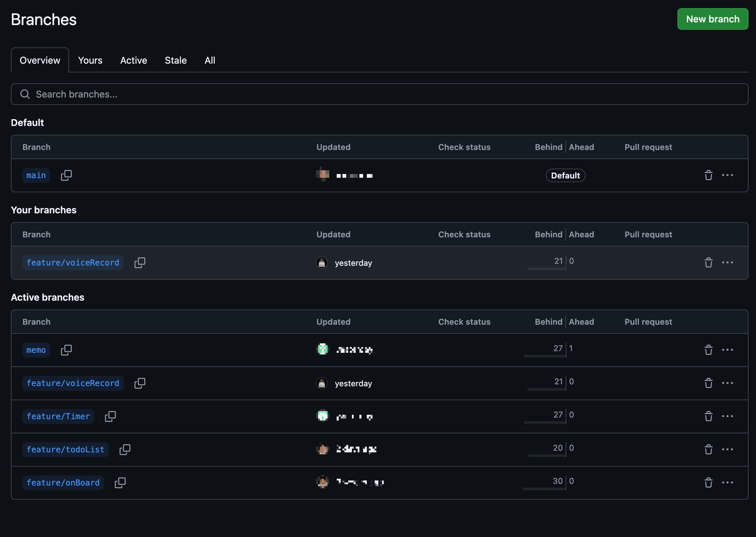Switch to the Active tab

[133, 60]
